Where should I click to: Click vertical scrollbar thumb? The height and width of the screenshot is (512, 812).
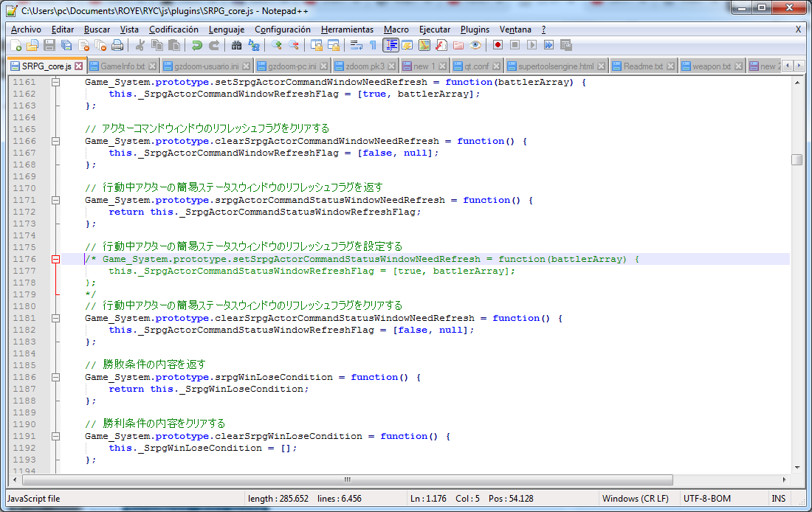coord(797,159)
